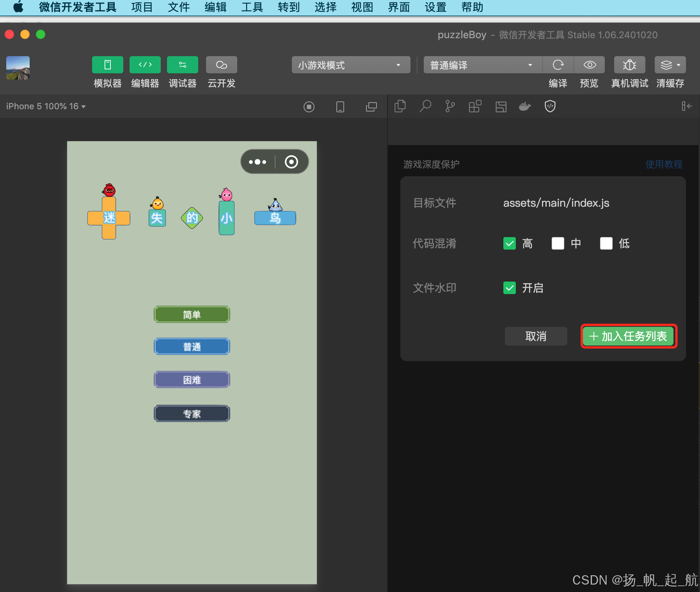Open the 普通编译 compile mode dropdown
700x592 pixels.
483,65
